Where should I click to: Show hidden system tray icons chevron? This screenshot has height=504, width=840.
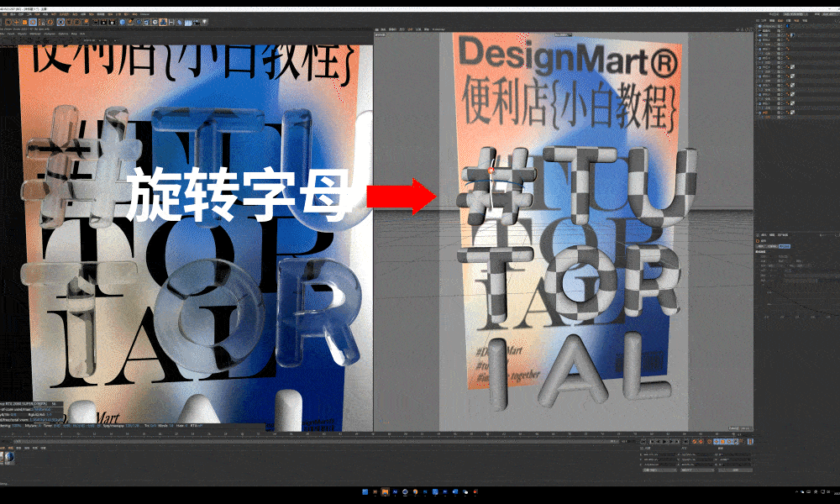point(796,491)
